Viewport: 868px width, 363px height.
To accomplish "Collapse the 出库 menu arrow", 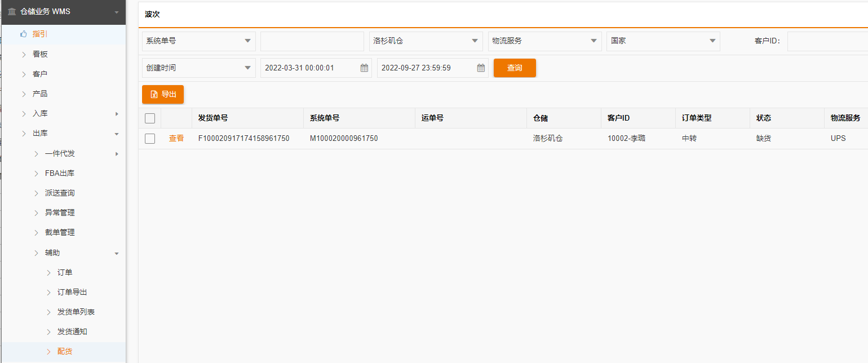I will pyautogui.click(x=117, y=134).
